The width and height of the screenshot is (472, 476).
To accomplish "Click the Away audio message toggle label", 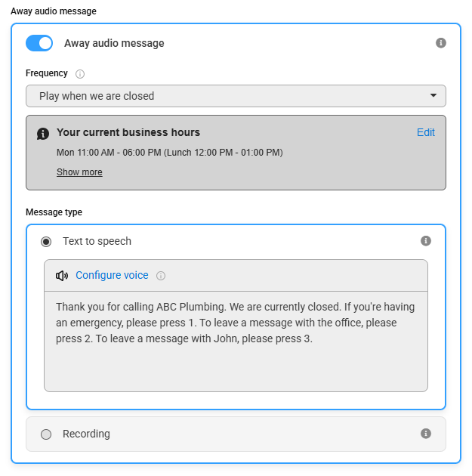I will [114, 43].
